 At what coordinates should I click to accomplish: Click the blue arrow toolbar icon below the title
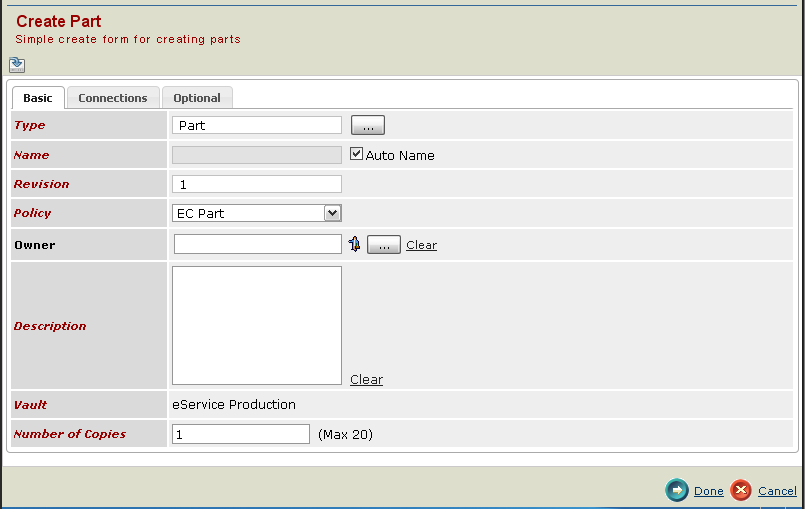[17, 65]
